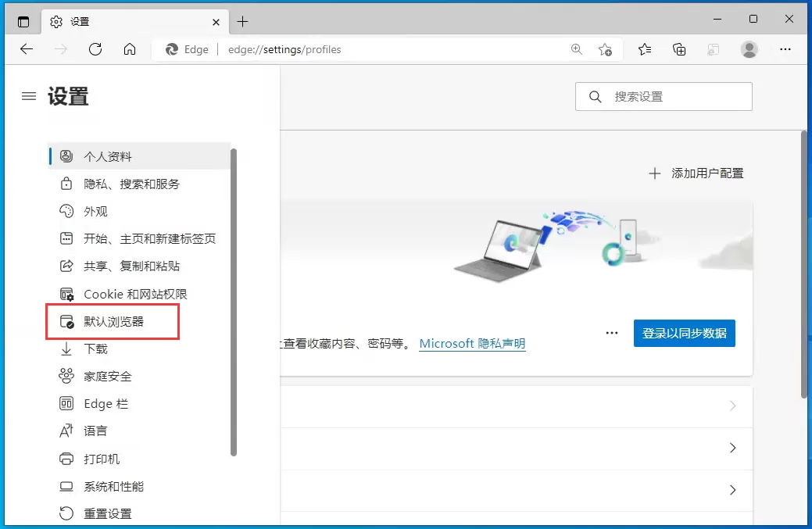Open the browser home page icon
812x529 pixels.
tap(130, 49)
